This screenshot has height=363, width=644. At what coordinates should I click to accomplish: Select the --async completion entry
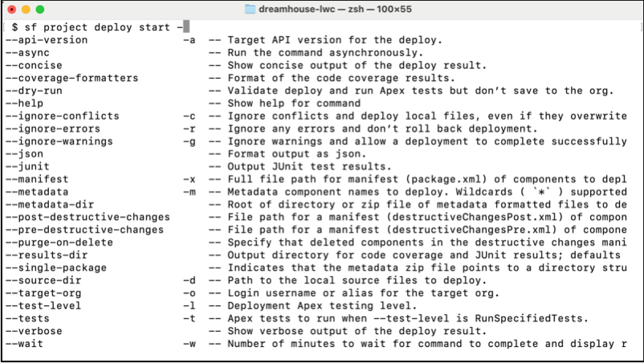pos(26,52)
